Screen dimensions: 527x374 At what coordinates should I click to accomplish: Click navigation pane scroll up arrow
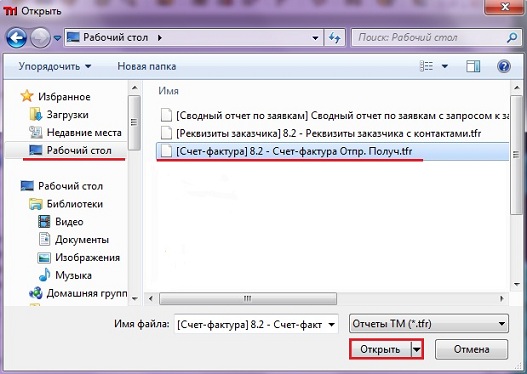click(134, 88)
